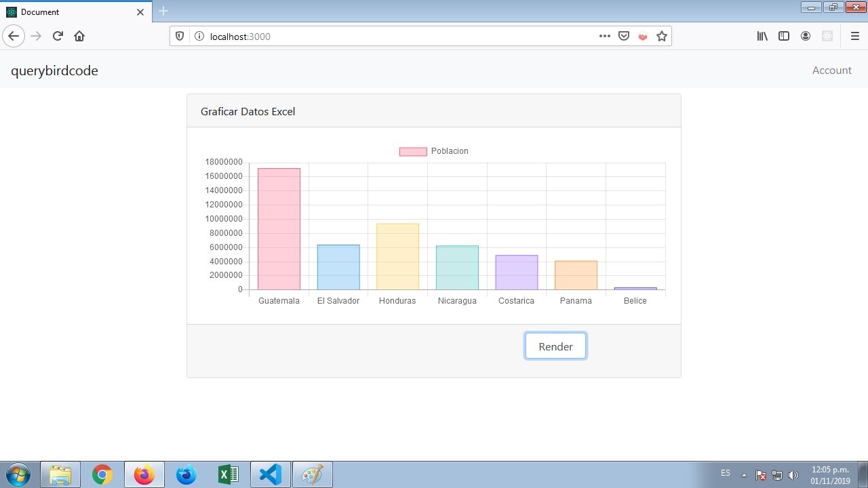Open the Windows Start button
Viewport: 868px width, 488px height.
coord(17,474)
